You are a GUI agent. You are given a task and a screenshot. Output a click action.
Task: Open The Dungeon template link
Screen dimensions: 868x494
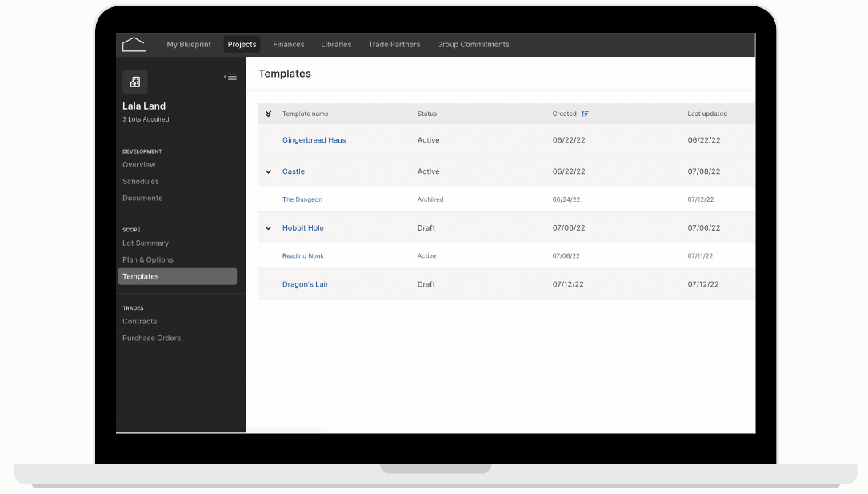click(302, 199)
